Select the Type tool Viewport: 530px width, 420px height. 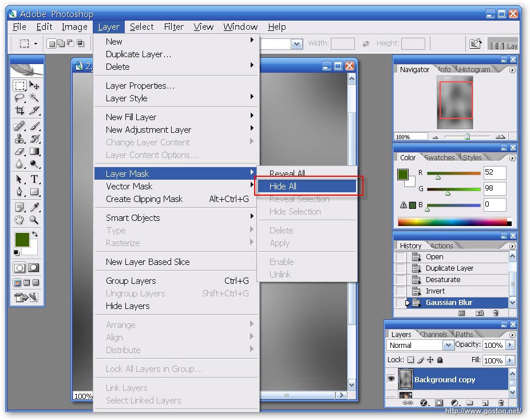coord(34,179)
